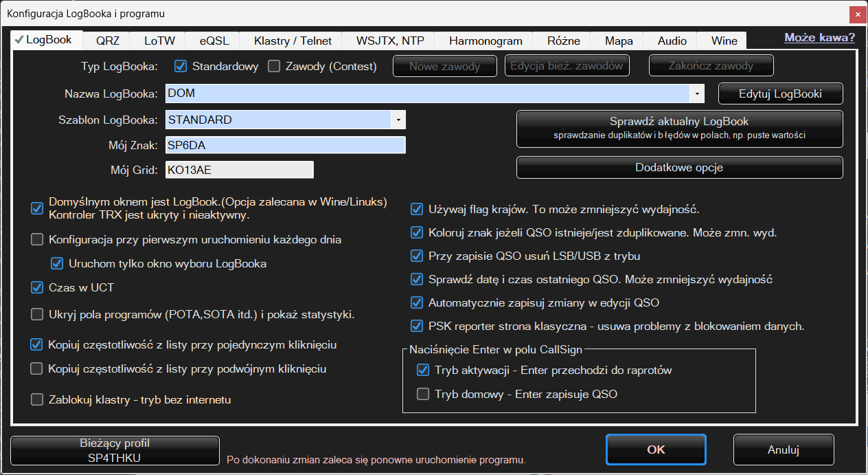Click the Sprawdź aktualny LogBook button
Viewport: 868px width, 475px height.
(x=679, y=128)
